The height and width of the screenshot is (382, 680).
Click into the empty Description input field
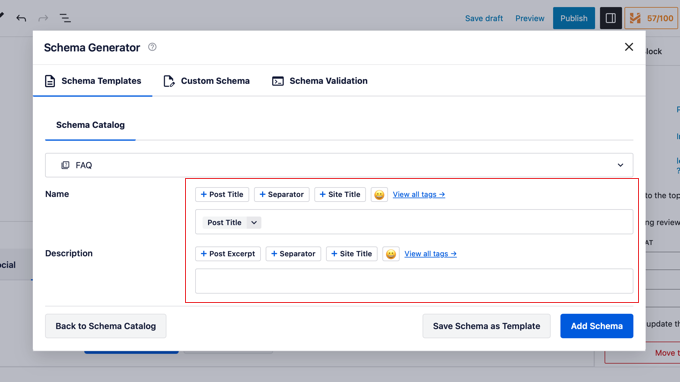(x=414, y=281)
